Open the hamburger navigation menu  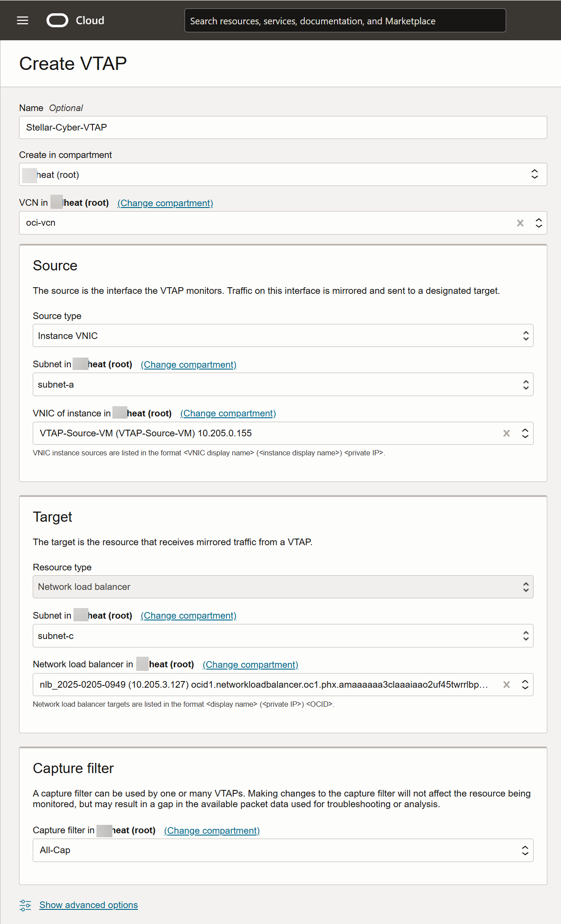tap(23, 20)
